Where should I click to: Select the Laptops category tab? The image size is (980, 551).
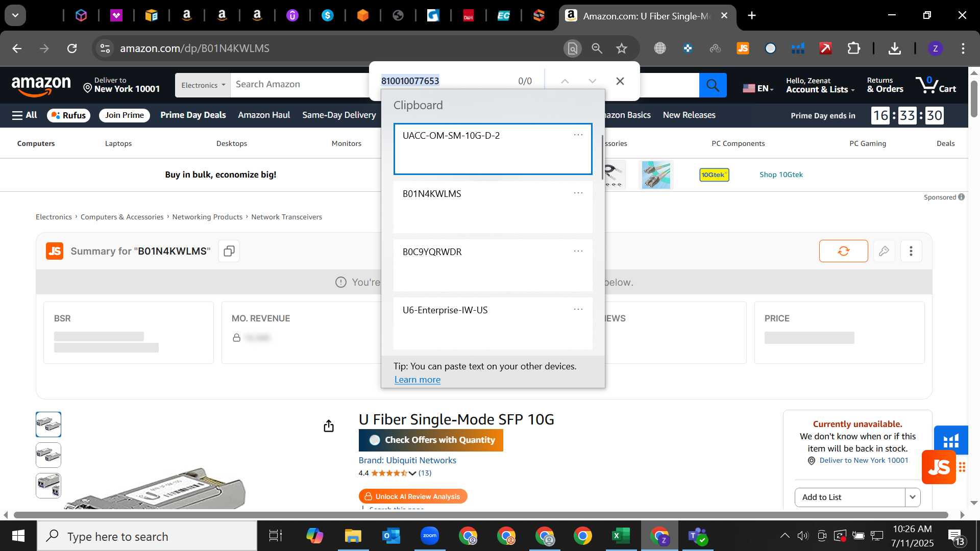(x=118, y=143)
